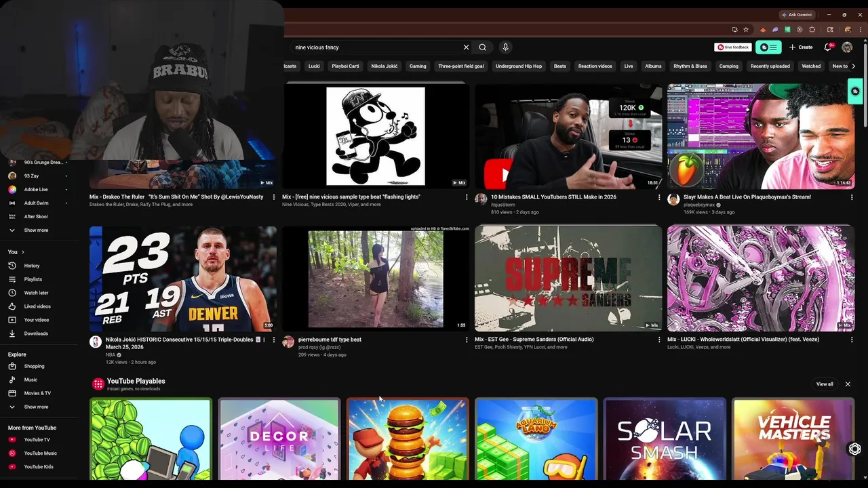Open options for EST Gee Supreme Sanders mix
The width and height of the screenshot is (868, 488).
point(659,340)
